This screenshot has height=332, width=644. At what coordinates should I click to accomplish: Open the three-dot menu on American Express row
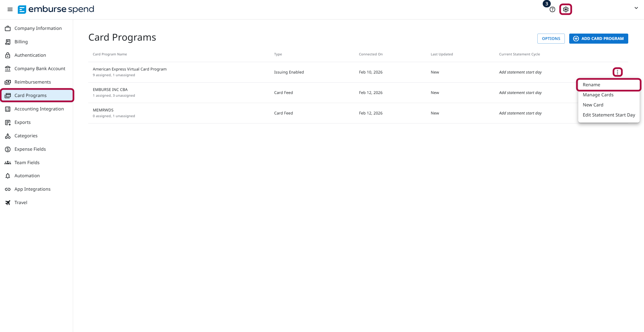(x=618, y=72)
